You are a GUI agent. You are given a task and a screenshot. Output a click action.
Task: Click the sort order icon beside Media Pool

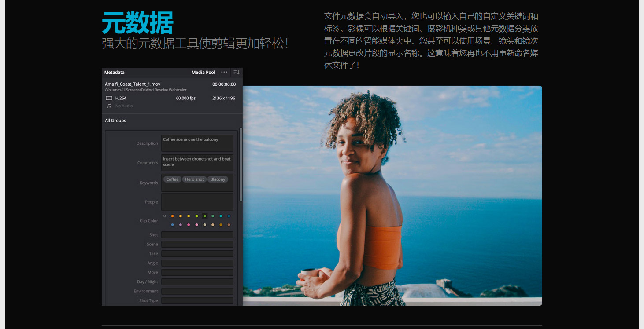(237, 72)
